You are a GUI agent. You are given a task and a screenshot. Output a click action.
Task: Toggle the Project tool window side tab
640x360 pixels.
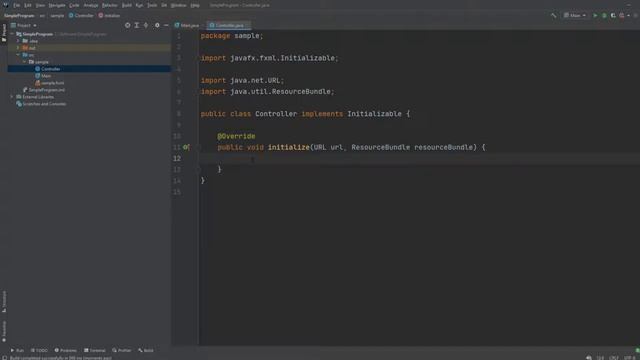click(4, 33)
